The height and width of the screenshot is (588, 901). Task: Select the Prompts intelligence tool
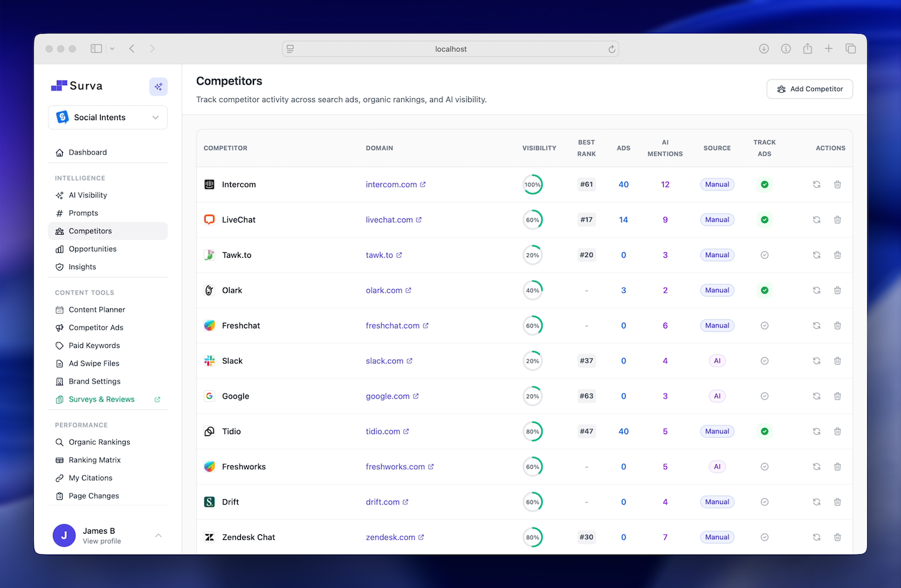pos(83,213)
